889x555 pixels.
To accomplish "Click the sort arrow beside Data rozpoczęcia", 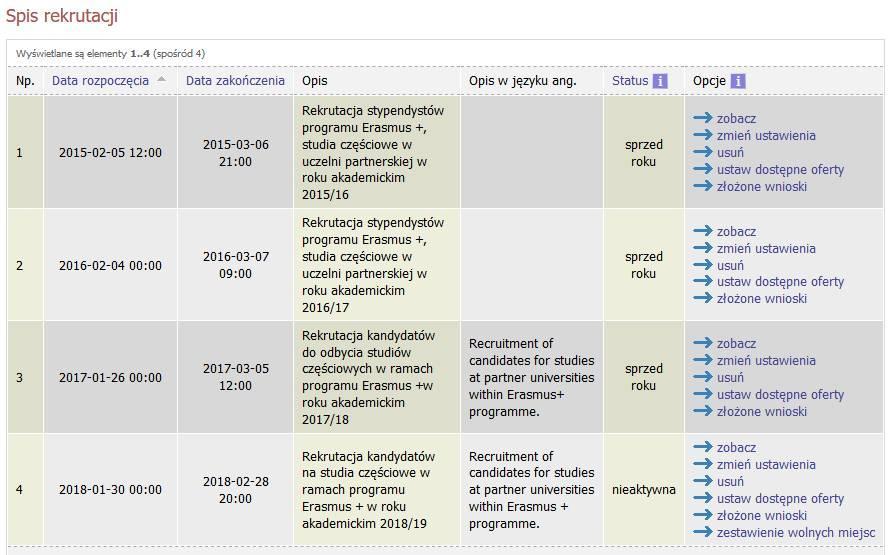I will click(162, 79).
